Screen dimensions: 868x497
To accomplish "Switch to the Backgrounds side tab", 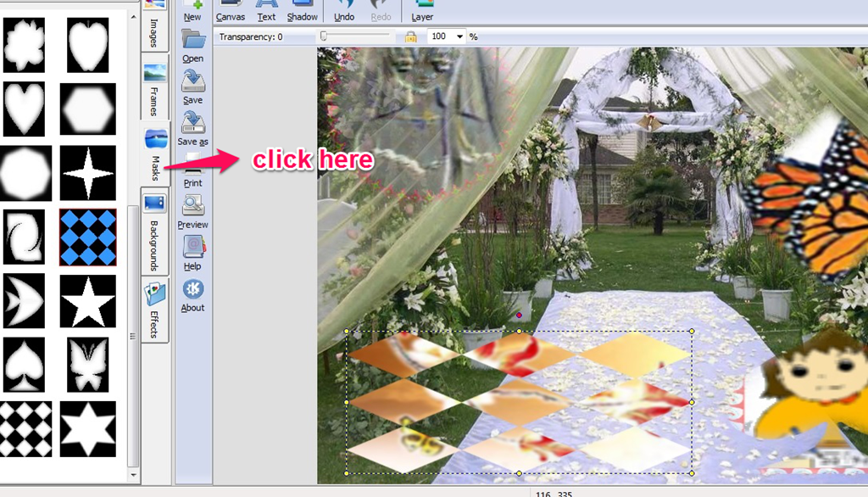I will point(154,231).
